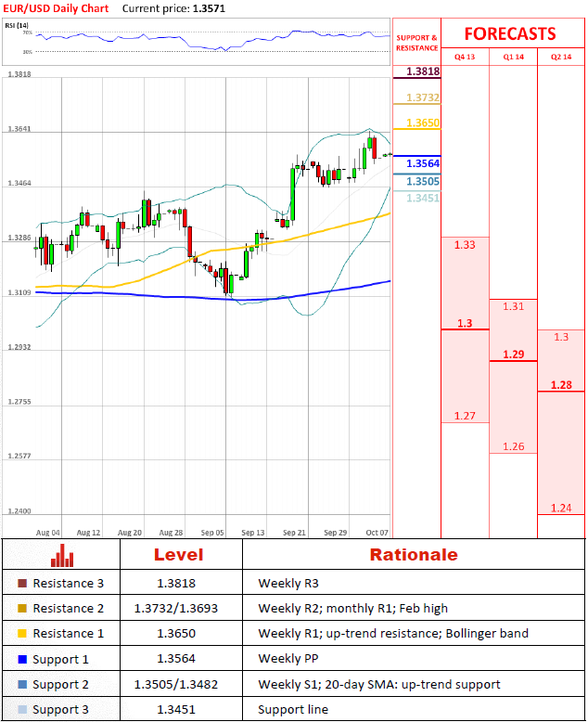
Task: Click the Support 1 row label
Action: tap(60, 660)
